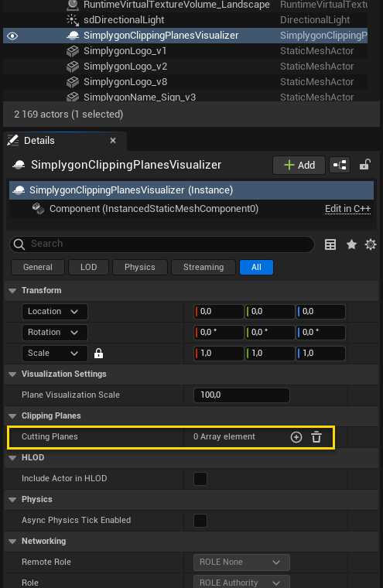Select SimplygonLogo_v1 actor row
Viewport: 383px width, 588px height.
[186, 51]
